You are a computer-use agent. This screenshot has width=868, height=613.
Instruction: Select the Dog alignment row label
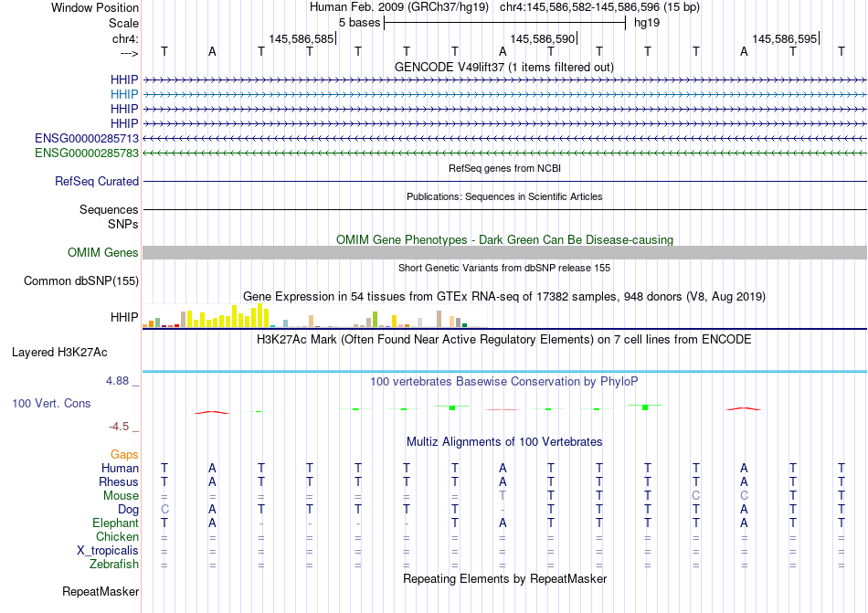128,510
